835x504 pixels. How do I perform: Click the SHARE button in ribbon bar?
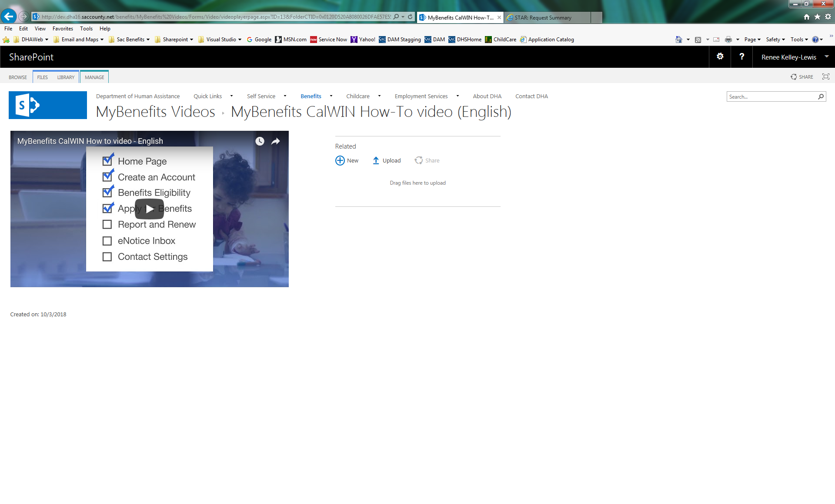pos(802,77)
